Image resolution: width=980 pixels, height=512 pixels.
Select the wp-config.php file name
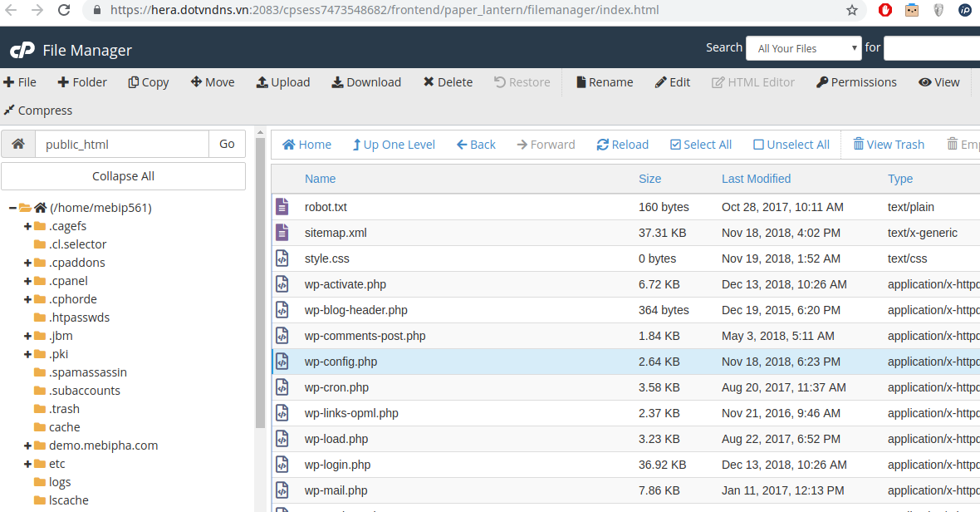tap(341, 362)
